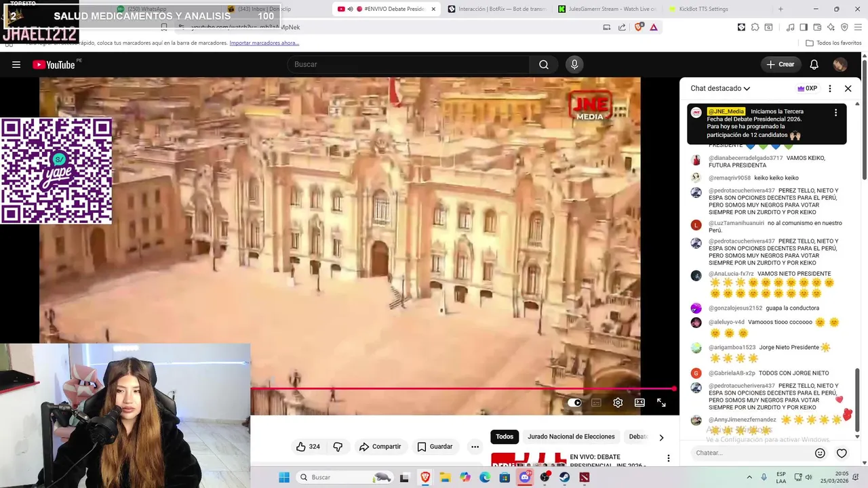Viewport: 868px width, 488px height.
Task: Open File Explorer from taskbar
Action: coord(445,477)
